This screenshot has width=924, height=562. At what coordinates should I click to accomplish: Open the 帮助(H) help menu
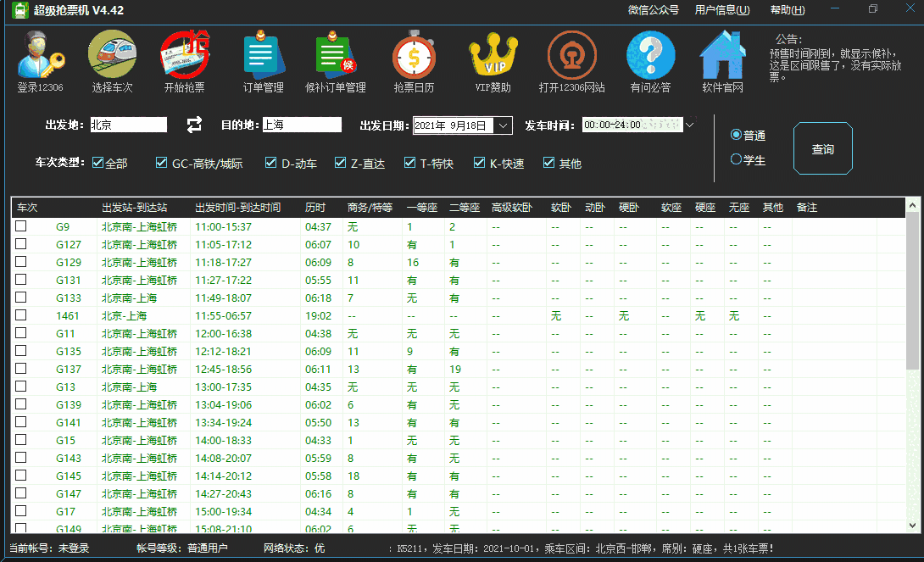click(x=786, y=9)
